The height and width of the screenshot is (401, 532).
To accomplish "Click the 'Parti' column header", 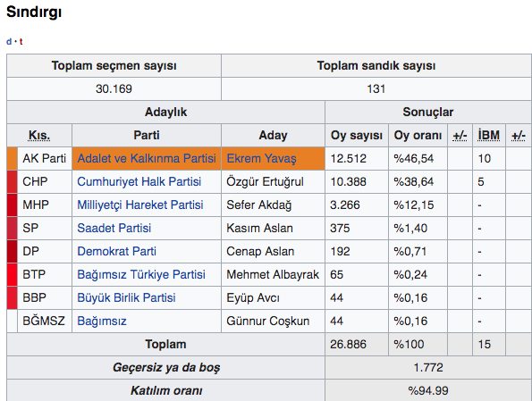I will tap(147, 135).
